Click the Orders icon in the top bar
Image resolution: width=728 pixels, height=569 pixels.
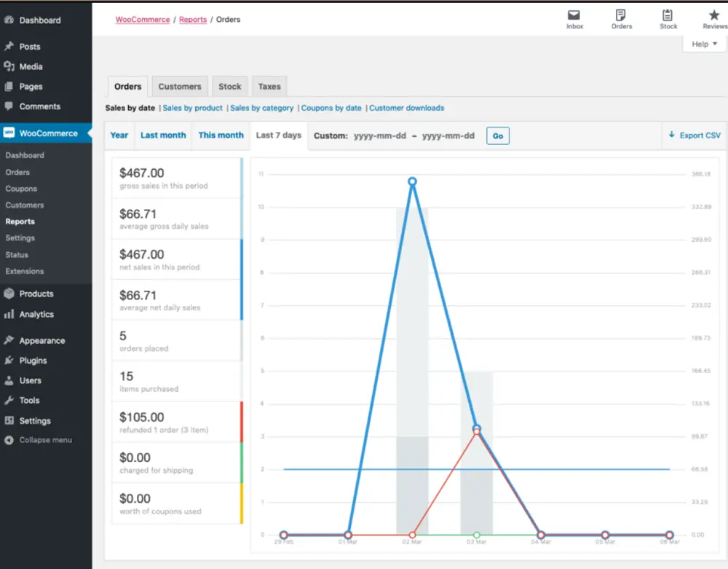coord(621,16)
